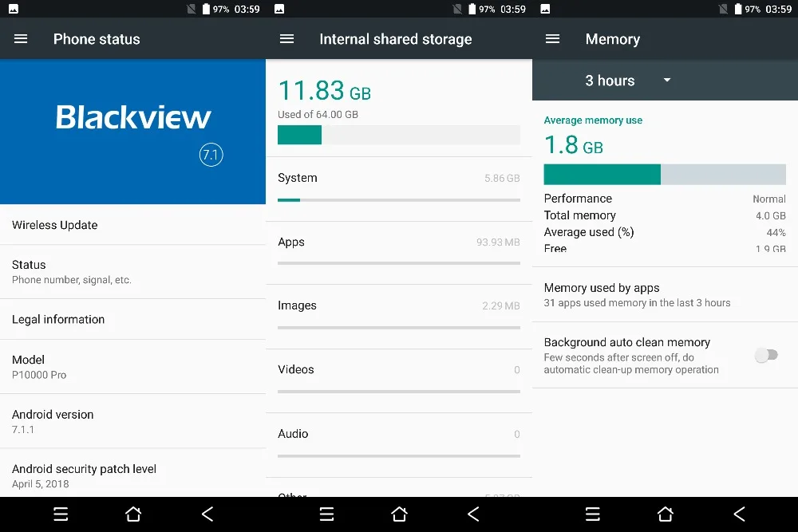Open Images storage category
This screenshot has width=798, height=532.
399,317
